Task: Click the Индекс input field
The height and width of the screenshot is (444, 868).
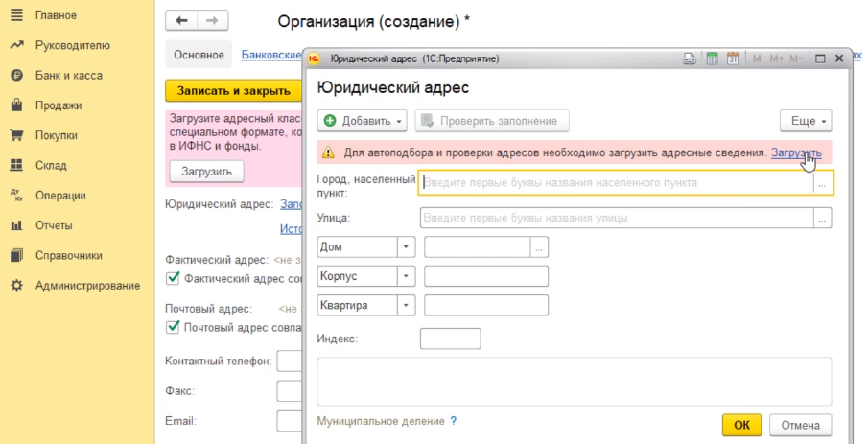Action: [x=450, y=339]
